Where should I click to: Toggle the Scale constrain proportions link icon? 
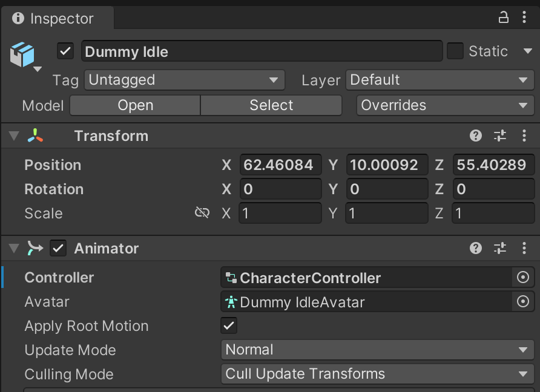tap(202, 213)
